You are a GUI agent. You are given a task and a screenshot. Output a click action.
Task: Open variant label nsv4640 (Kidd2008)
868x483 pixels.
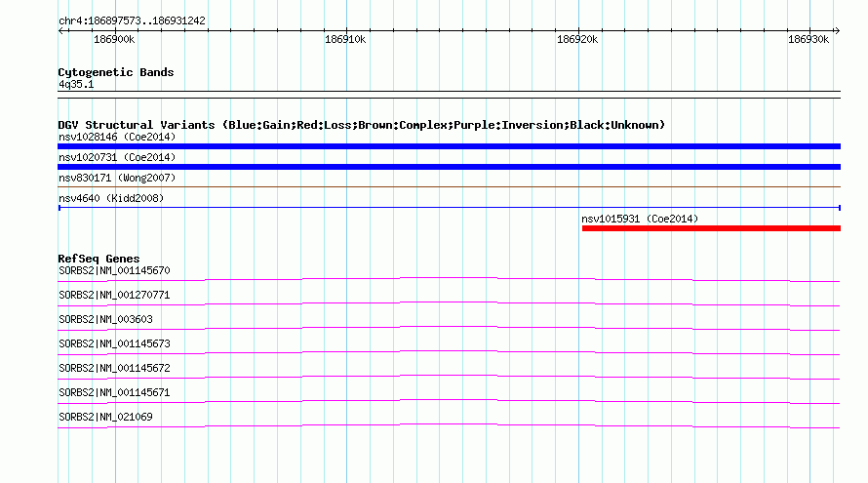[111, 198]
